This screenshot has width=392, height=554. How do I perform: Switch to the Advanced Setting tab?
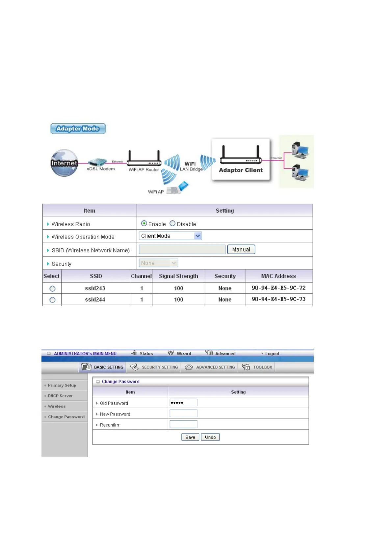click(209, 367)
